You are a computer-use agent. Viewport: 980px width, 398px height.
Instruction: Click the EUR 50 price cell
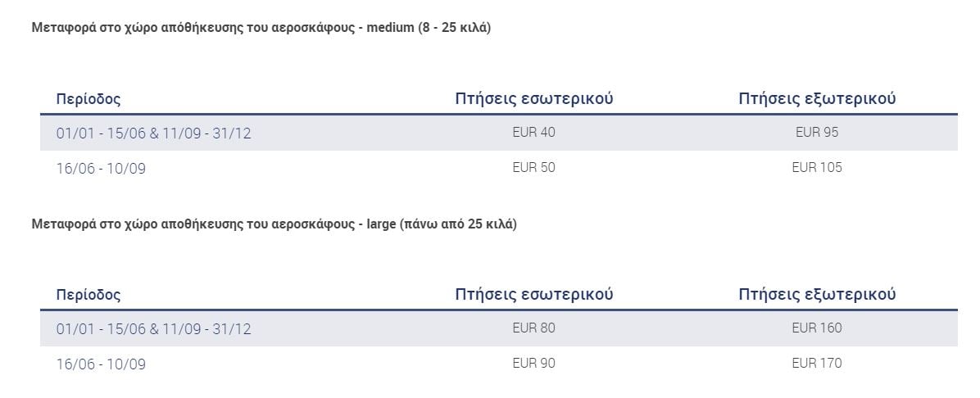(534, 168)
